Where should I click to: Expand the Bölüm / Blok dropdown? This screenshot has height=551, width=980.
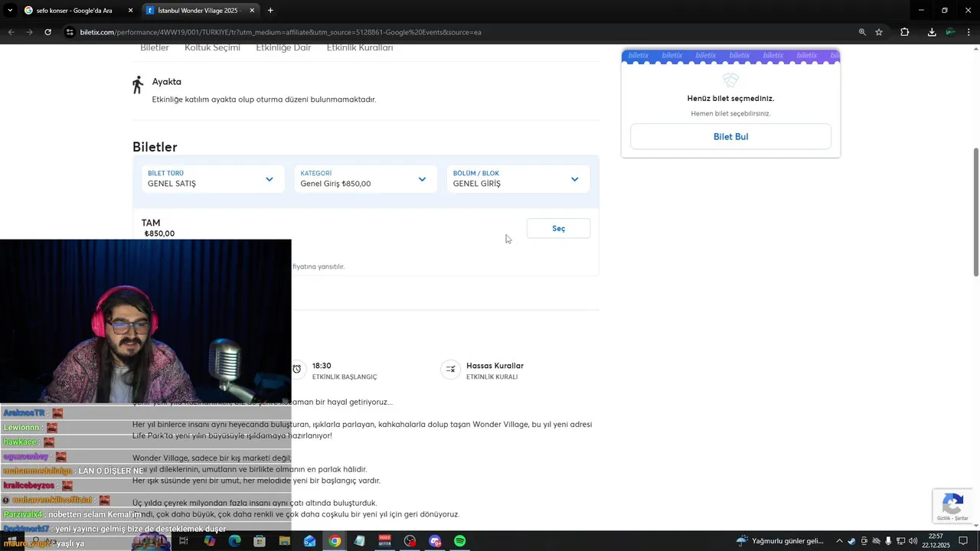coord(518,179)
